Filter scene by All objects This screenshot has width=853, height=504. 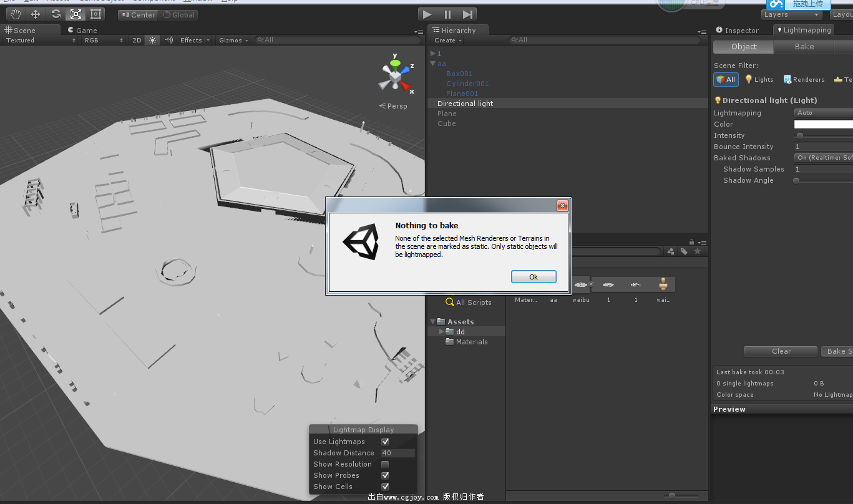click(726, 79)
